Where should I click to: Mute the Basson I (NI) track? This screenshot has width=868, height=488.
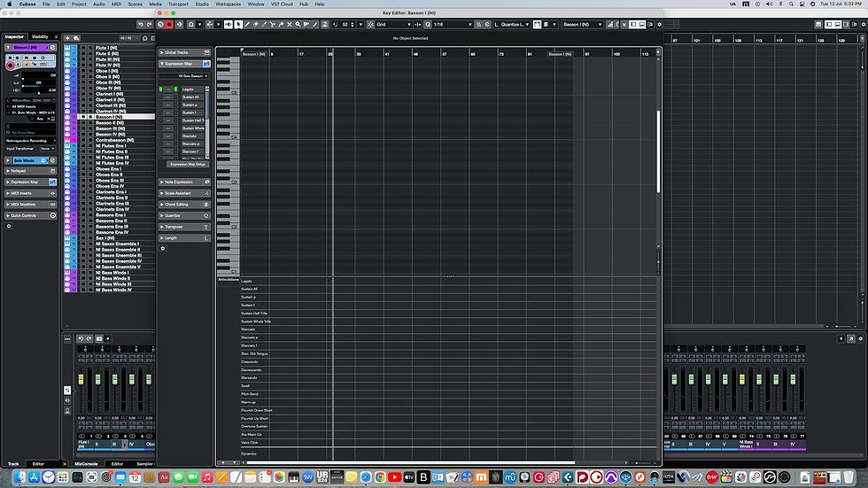tap(83, 117)
